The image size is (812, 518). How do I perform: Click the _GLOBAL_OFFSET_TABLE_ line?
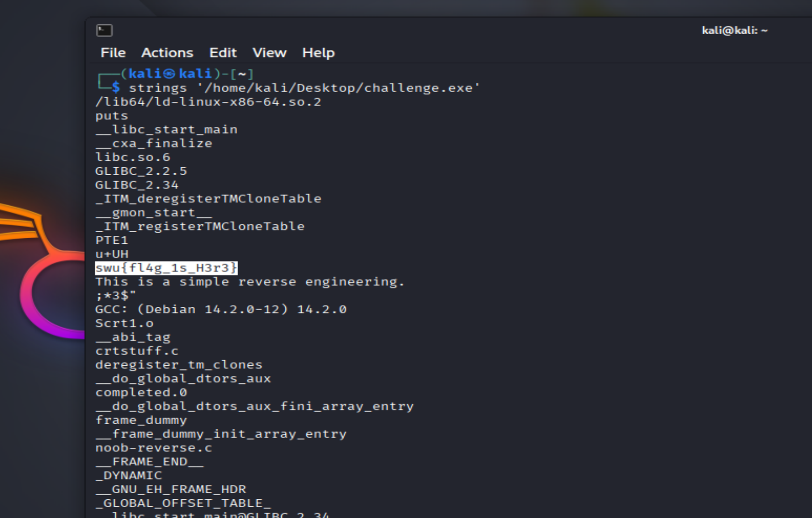point(183,503)
